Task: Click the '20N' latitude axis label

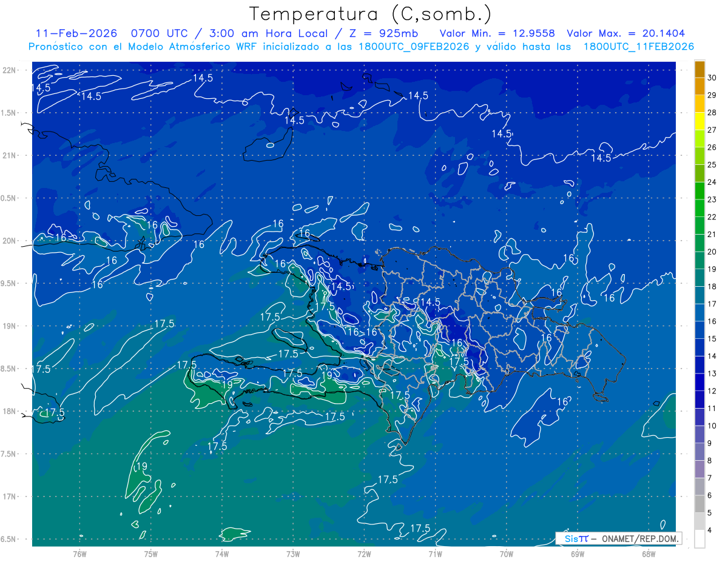Action: click(9, 241)
